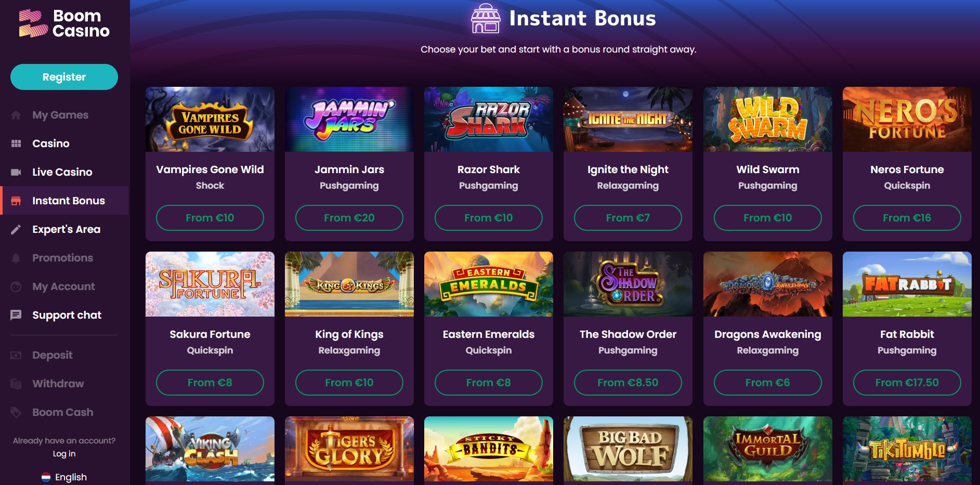980x485 pixels.
Task: Select the Sakura Fortune game image
Action: coord(210,284)
